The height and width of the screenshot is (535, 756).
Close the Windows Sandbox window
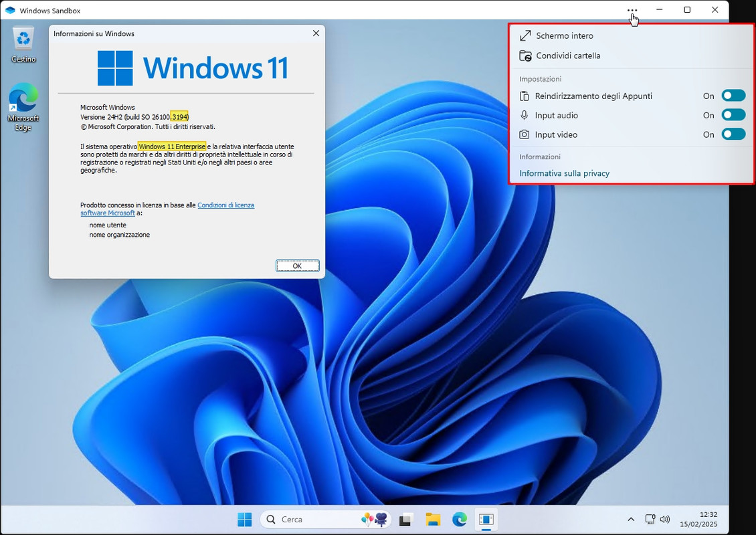(x=715, y=9)
